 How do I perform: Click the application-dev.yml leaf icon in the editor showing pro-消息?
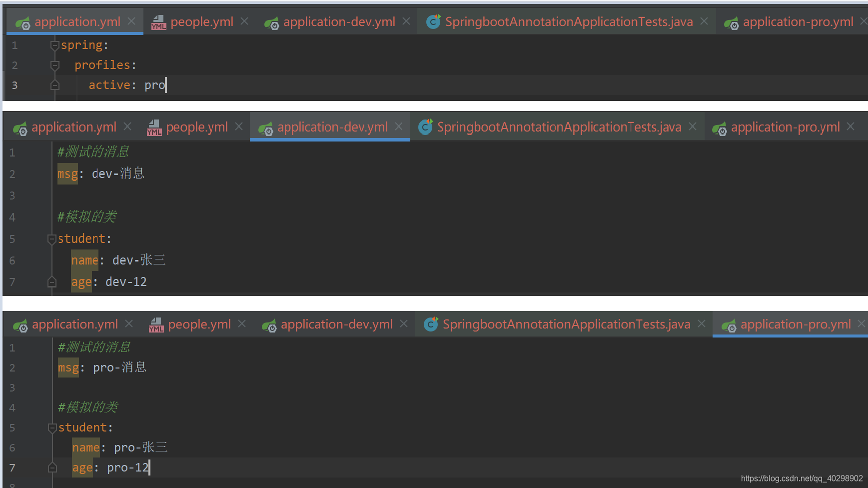pyautogui.click(x=269, y=325)
